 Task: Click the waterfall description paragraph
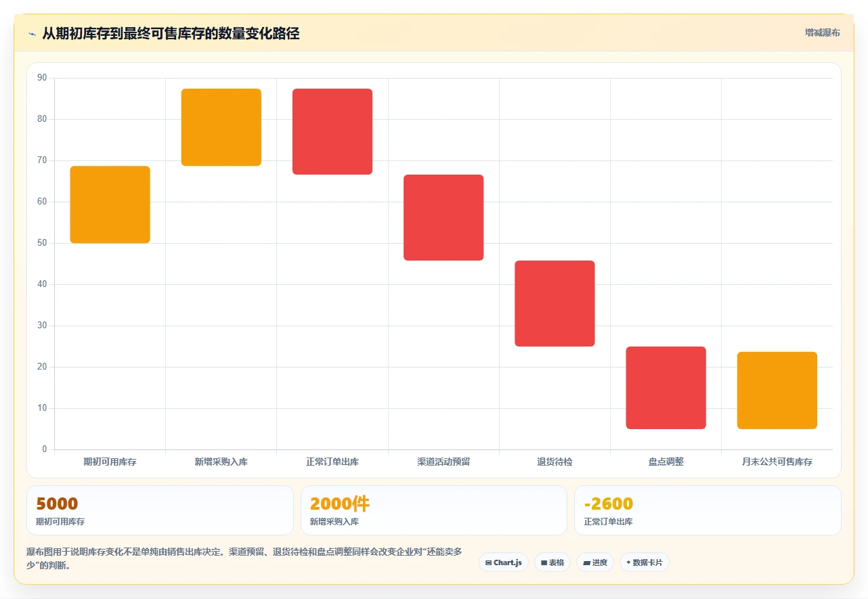(244, 558)
